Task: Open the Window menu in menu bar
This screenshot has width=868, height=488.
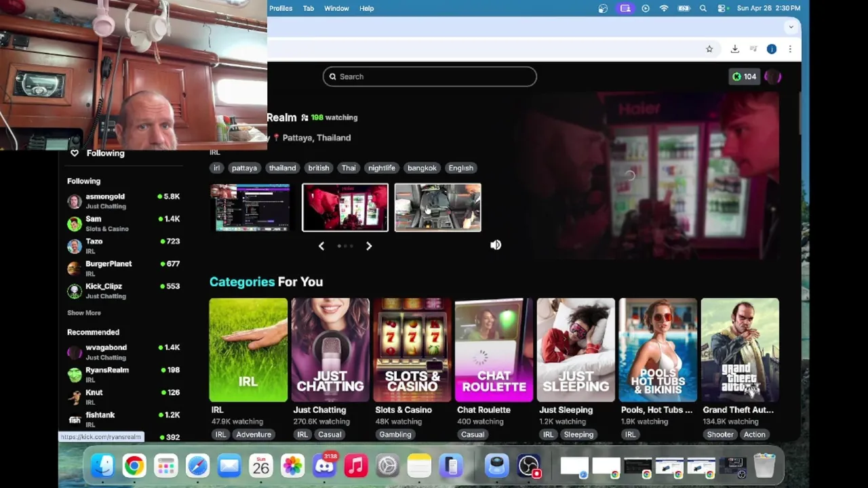Action: [x=336, y=8]
